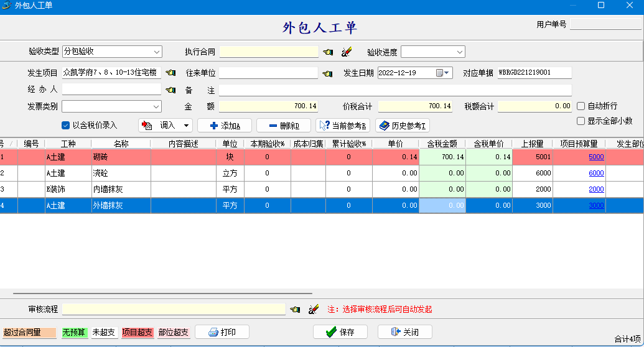
Task: Click the clear brush icon beside 审核流程
Action: (x=314, y=309)
